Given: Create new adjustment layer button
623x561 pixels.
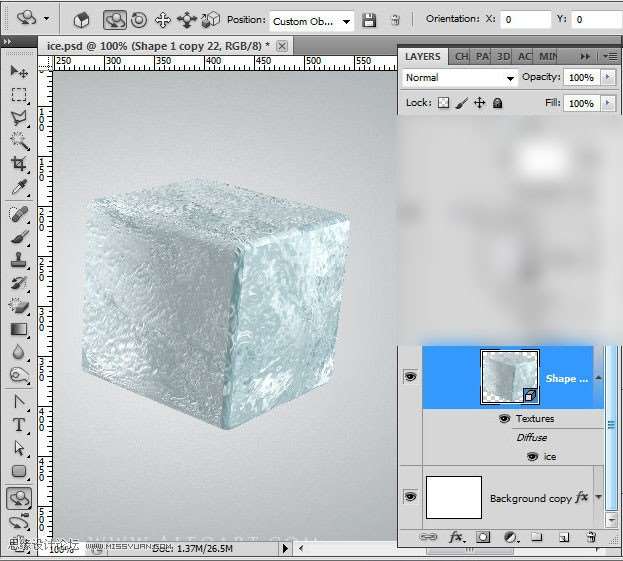Looking at the screenshot, I should [511, 537].
